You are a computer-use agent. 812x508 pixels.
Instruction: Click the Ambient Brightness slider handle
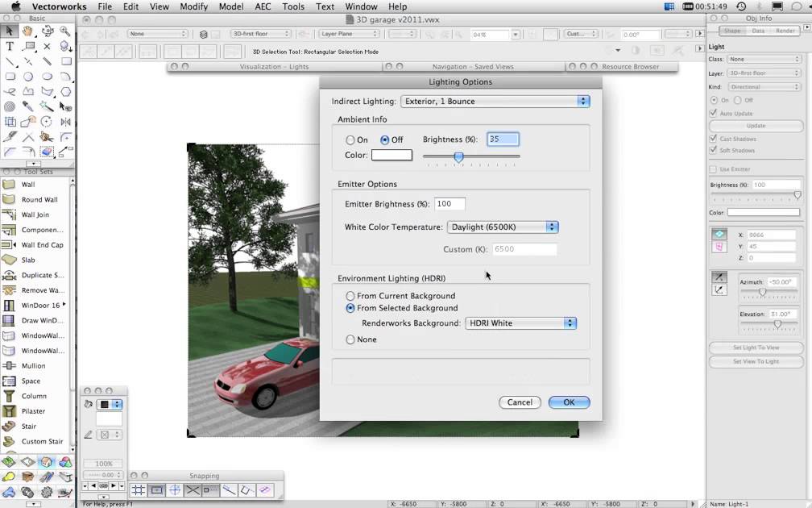click(x=458, y=156)
